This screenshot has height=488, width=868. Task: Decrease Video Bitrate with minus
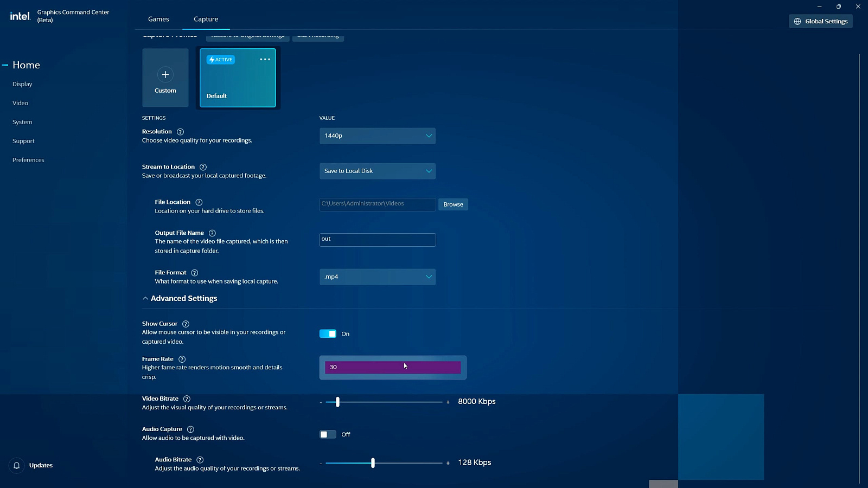[x=321, y=402]
